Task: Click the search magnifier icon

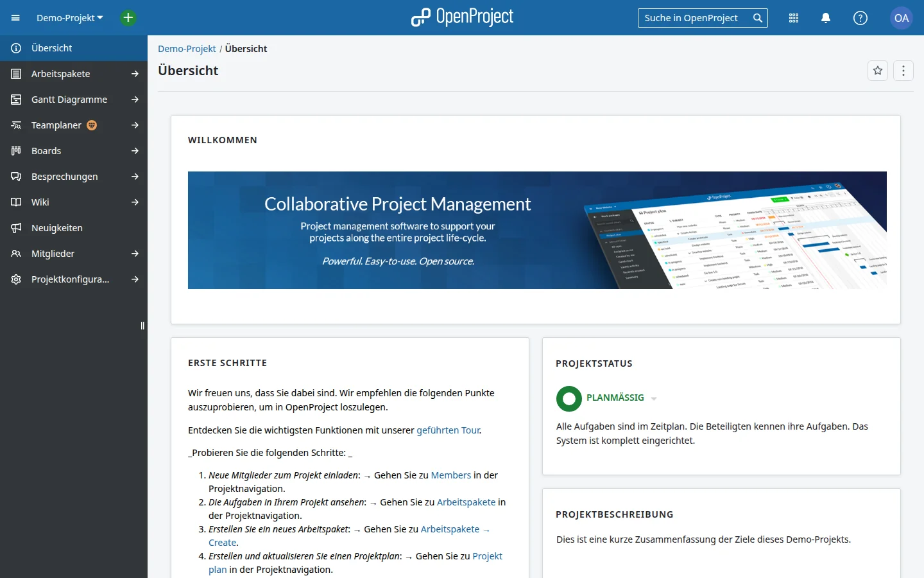Action: click(x=758, y=18)
